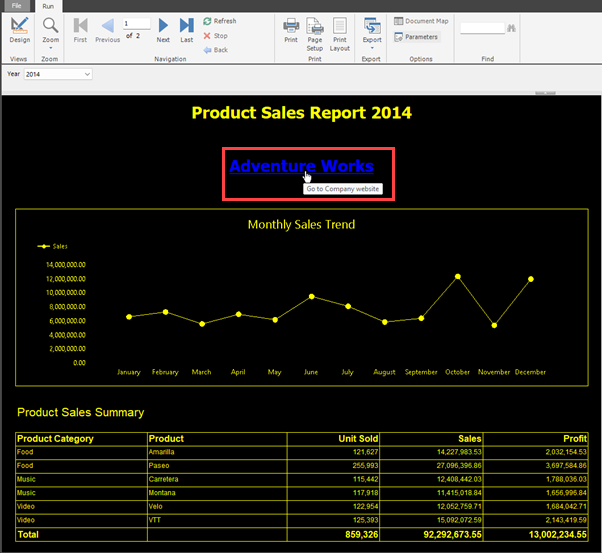
Task: Click the January data point
Action: pos(129,317)
